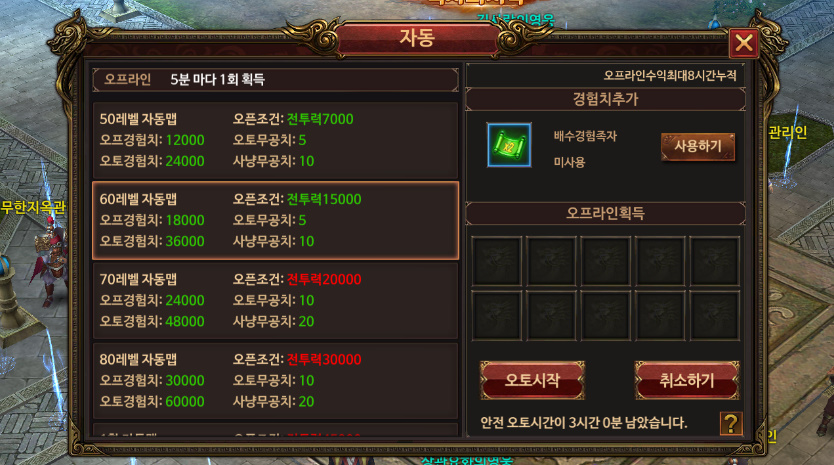Click the yellow question mark help icon
The height and width of the screenshot is (465, 834).
[731, 424]
